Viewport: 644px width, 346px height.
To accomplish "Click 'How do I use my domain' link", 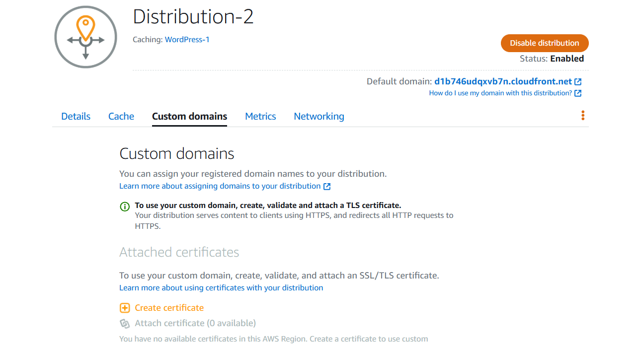I will click(500, 93).
